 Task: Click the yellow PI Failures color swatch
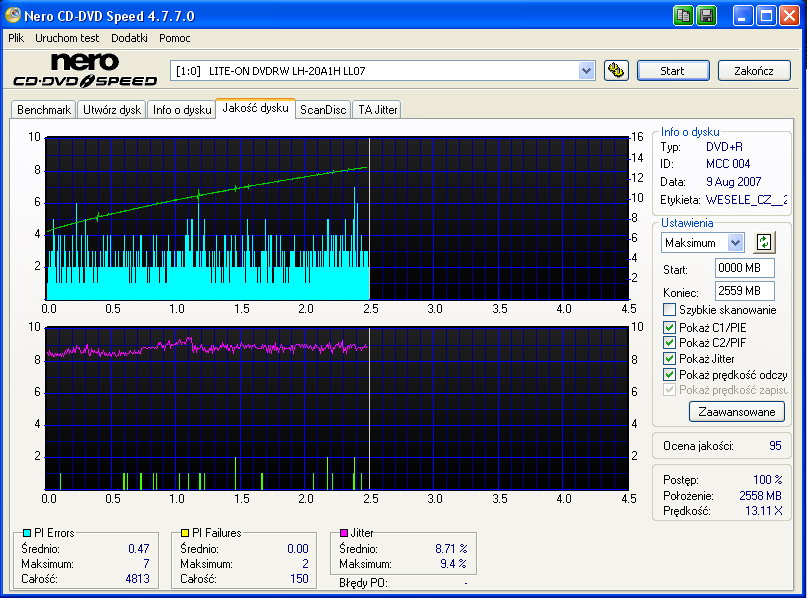click(x=185, y=533)
